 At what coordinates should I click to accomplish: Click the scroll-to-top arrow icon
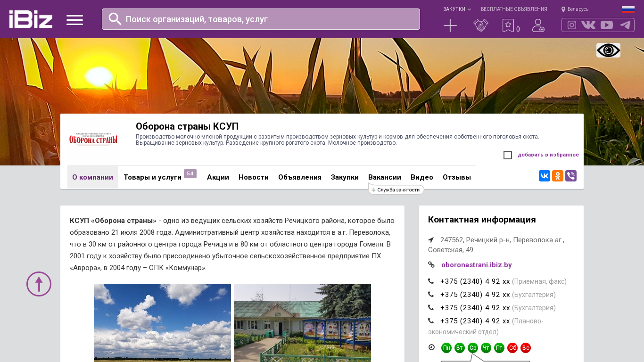coord(39,284)
